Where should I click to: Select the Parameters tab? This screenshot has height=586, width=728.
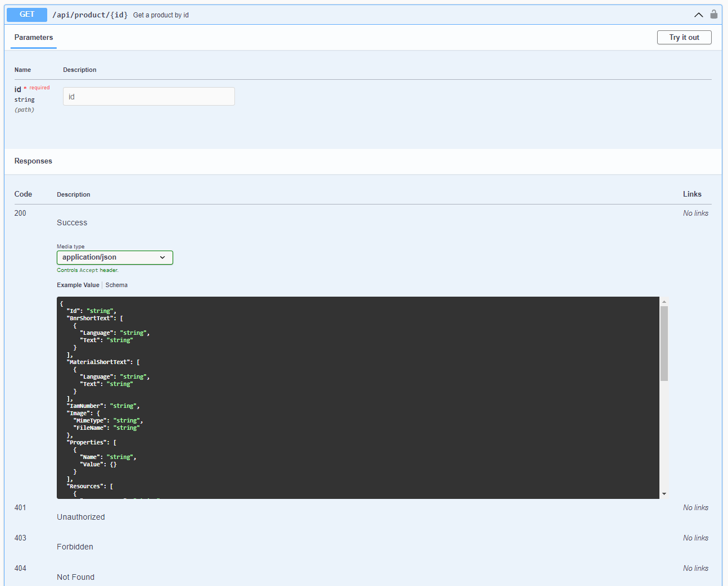pos(34,38)
